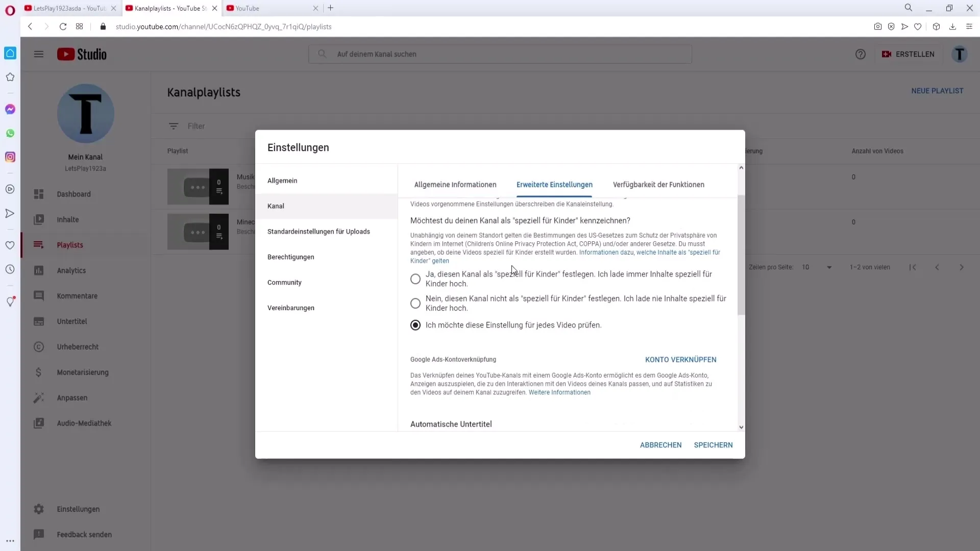
Task: Click the Musik playlist thumbnail
Action: click(198, 187)
